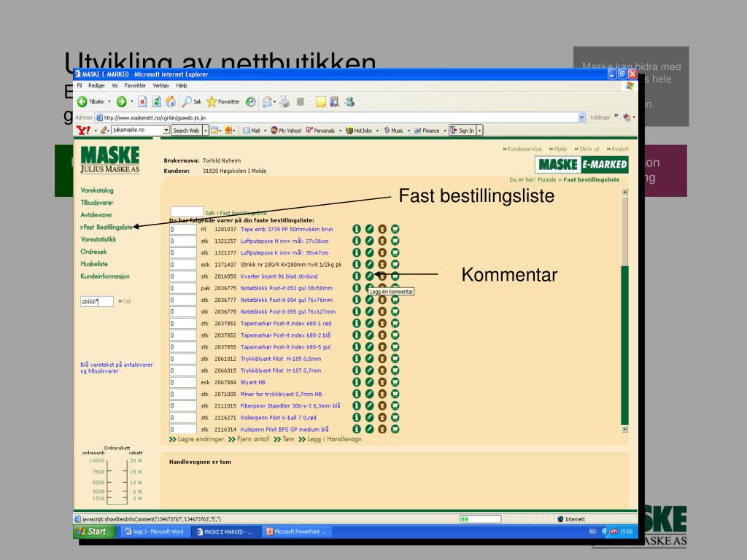Show info for Luftputepose H 27x36cm

tap(356, 241)
